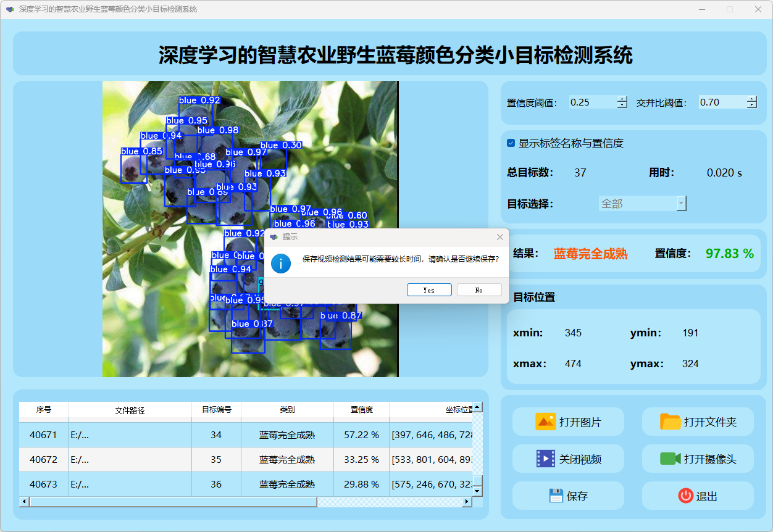Increase 置信度阈值 with the up arrow
The height and width of the screenshot is (532, 773).
(x=622, y=99)
